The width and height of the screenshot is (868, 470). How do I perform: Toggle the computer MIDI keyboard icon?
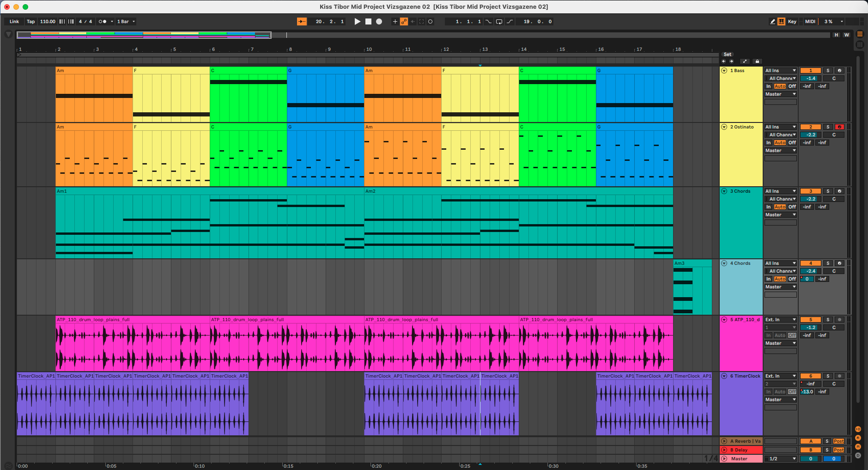(x=781, y=22)
